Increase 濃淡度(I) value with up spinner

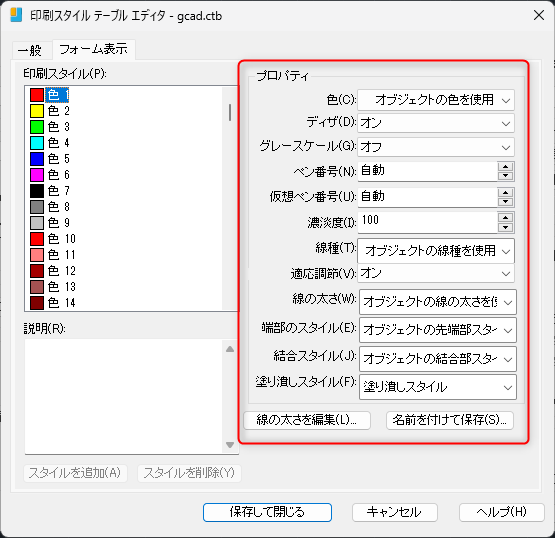(x=505, y=218)
